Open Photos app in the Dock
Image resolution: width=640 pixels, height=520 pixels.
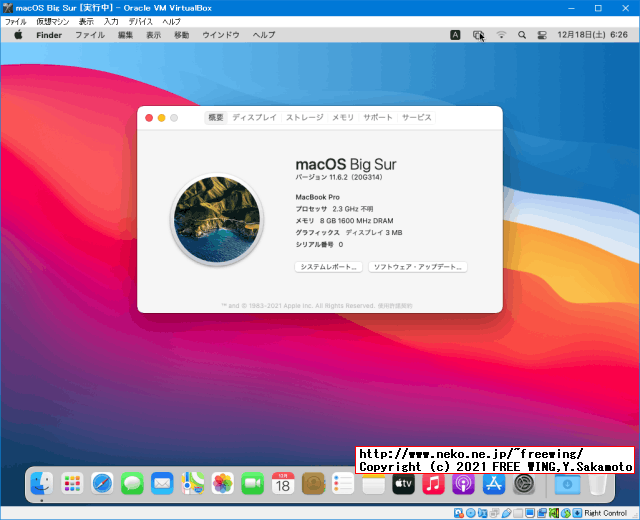223,484
